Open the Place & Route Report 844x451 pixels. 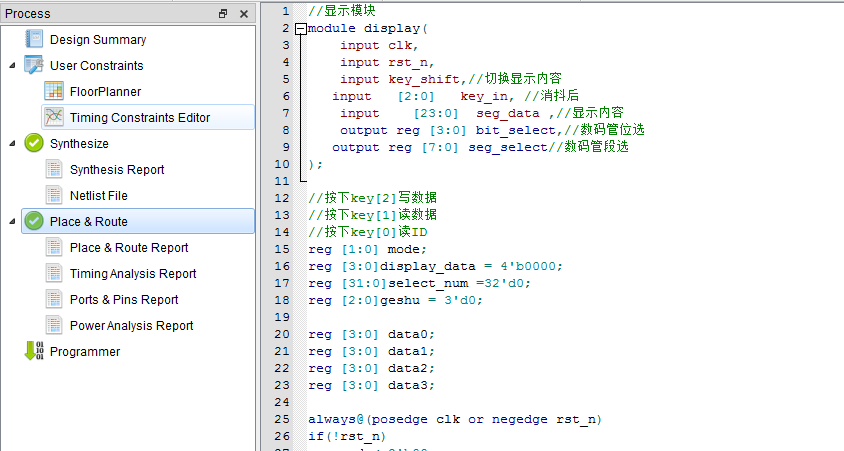(x=128, y=248)
